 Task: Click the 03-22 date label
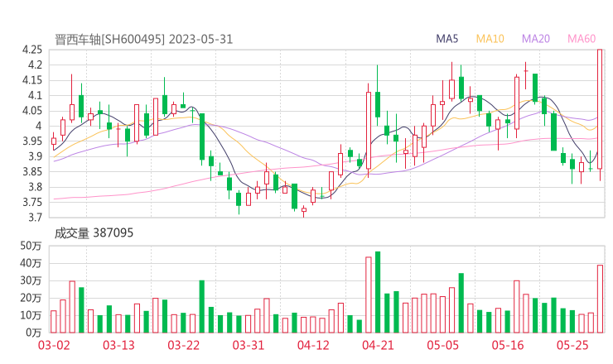point(183,345)
